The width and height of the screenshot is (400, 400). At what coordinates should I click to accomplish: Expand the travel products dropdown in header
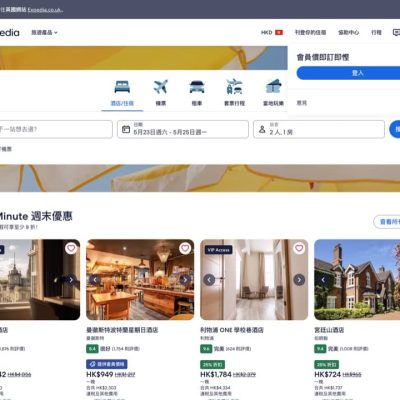point(44,32)
